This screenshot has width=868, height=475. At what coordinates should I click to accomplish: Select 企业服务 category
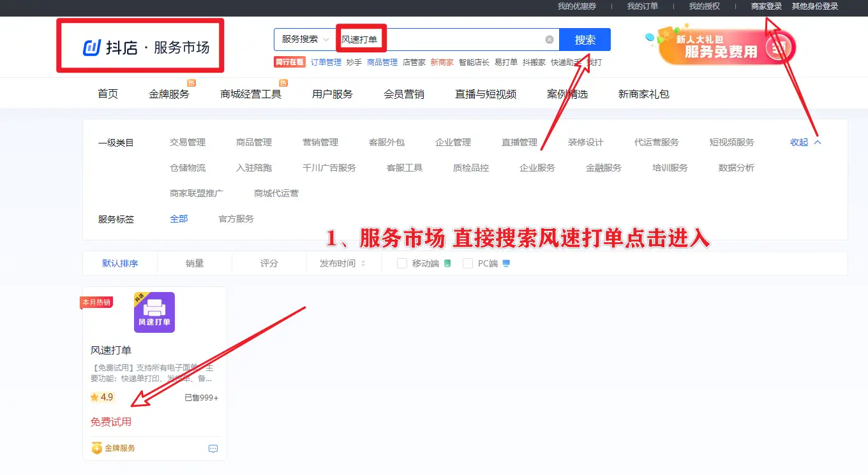[x=537, y=168]
